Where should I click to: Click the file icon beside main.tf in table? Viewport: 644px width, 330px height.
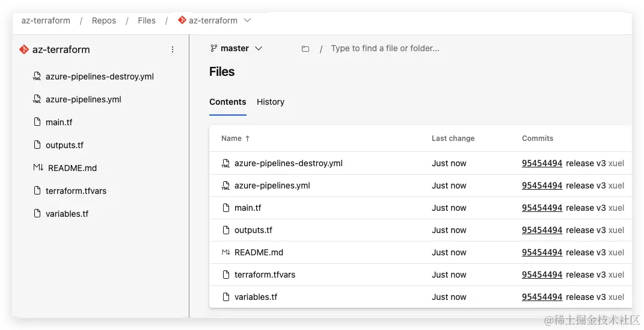pos(226,208)
